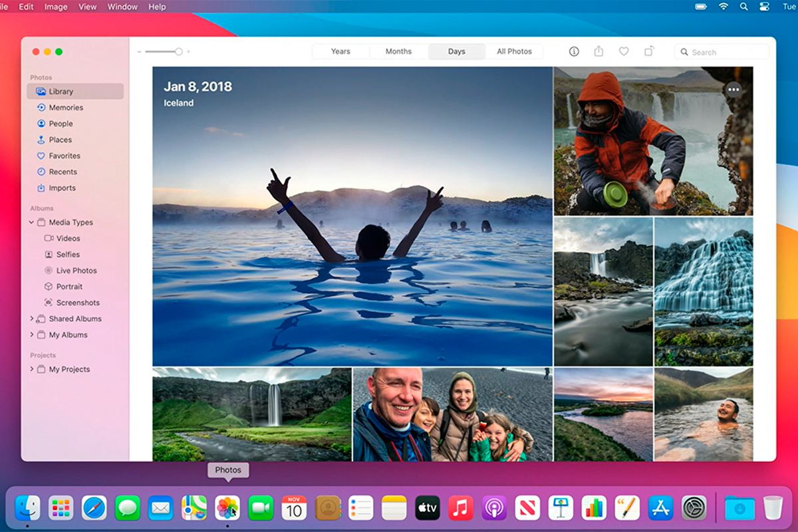The image size is (798, 532).
Task: Open the Help menu
Action: 158,7
